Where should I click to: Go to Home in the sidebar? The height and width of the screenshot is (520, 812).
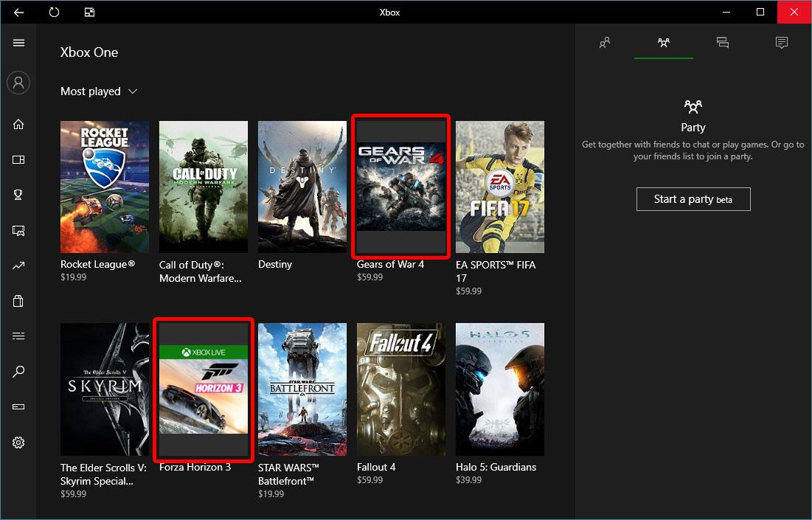[x=18, y=124]
